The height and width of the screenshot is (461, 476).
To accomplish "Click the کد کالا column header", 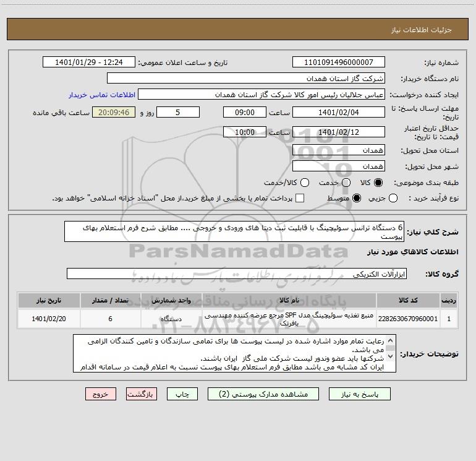I will click(408, 301).
